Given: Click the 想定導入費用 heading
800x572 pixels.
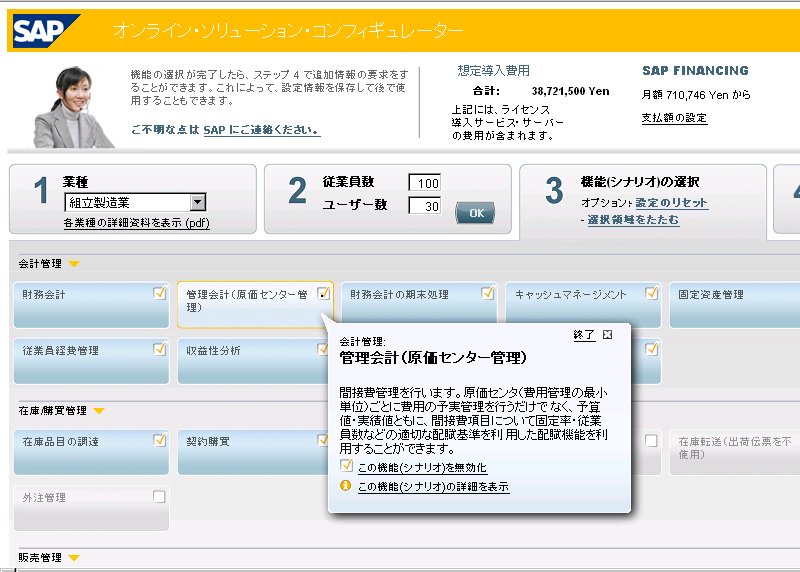Looking at the screenshot, I should (493, 70).
